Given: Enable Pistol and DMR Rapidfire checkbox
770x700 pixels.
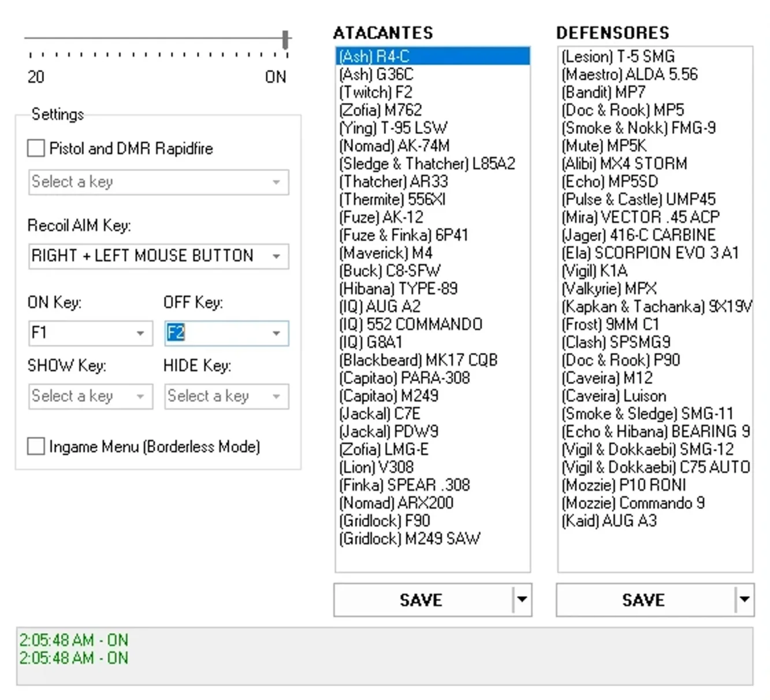Looking at the screenshot, I should tap(36, 148).
